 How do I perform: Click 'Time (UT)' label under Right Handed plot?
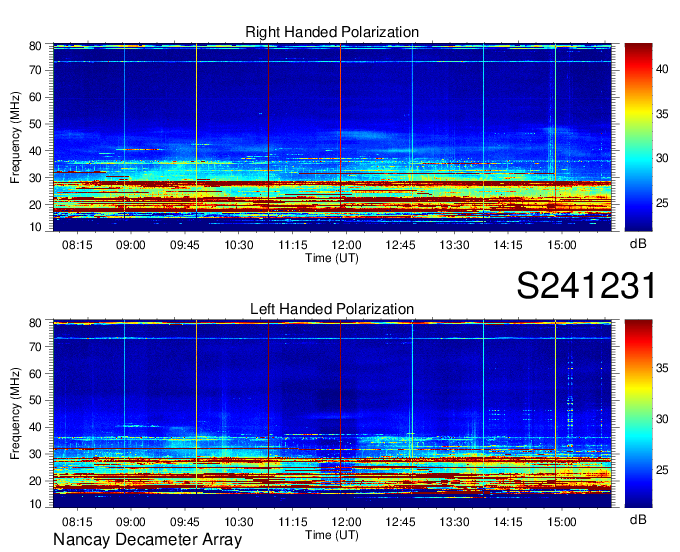pyautogui.click(x=332, y=258)
